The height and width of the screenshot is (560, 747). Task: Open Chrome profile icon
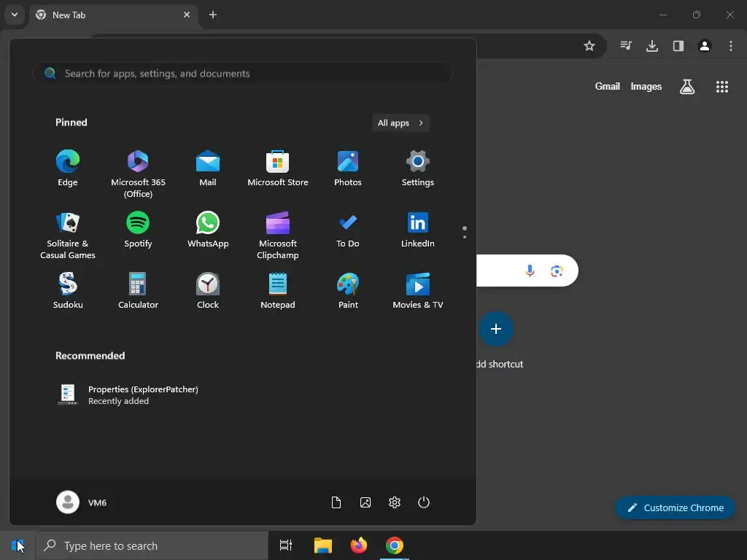[x=705, y=46]
